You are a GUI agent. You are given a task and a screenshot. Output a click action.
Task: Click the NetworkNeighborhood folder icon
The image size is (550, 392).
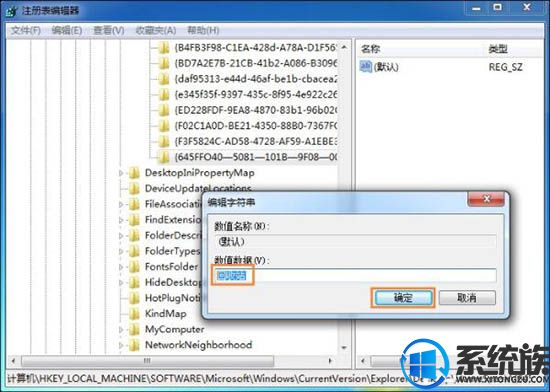coord(134,345)
